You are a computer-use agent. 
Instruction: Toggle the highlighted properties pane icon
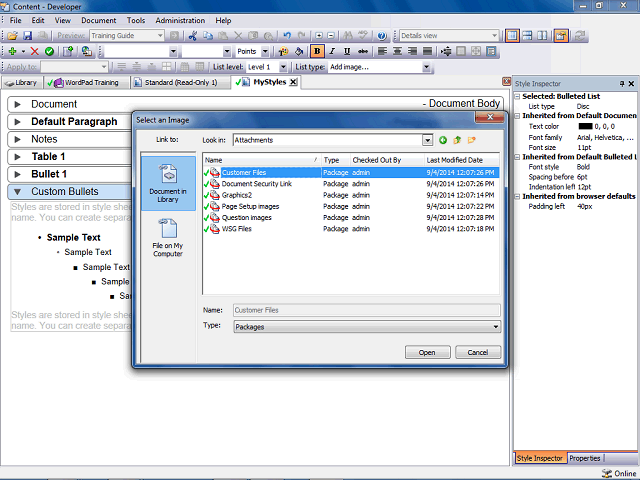click(x=561, y=36)
